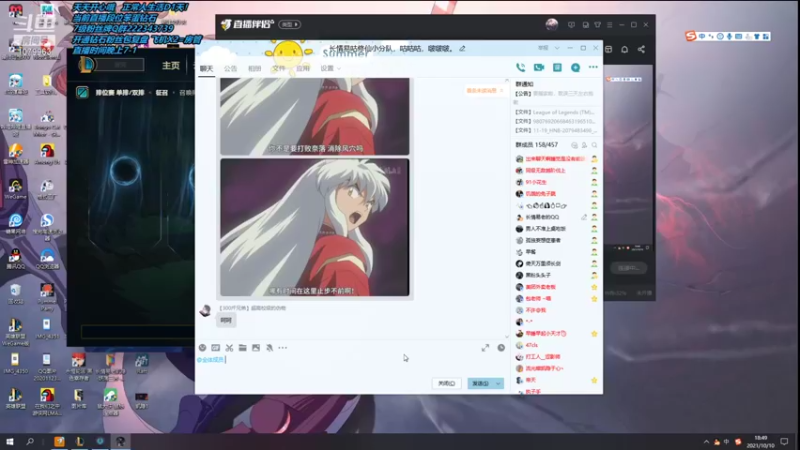800x450 pixels.
Task: Show hidden system tray icons chevron
Action: pyautogui.click(x=706, y=442)
